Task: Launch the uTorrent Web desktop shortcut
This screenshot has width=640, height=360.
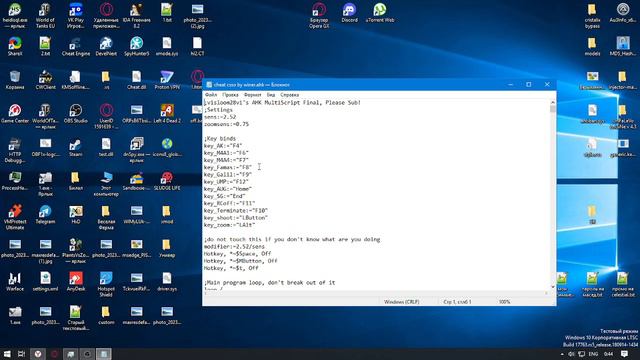Action: coord(380,13)
